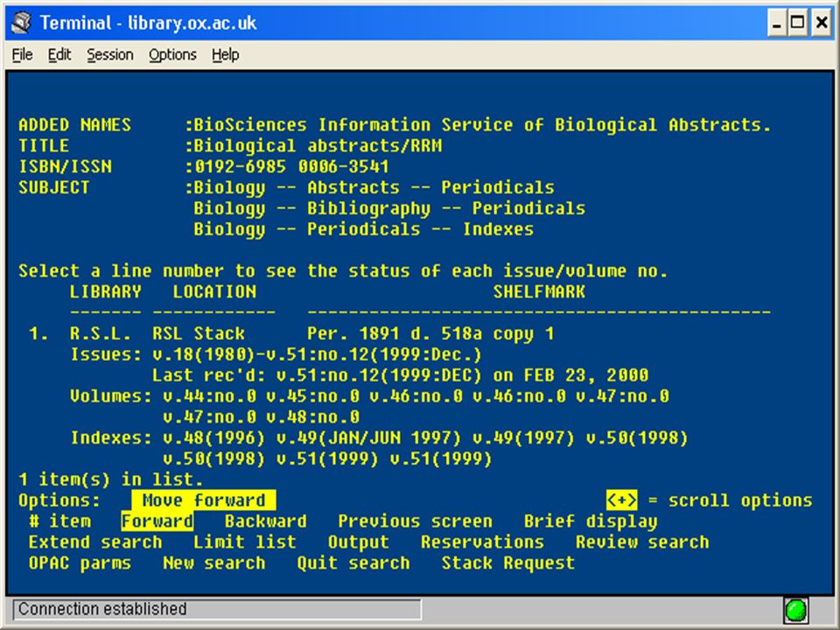Screen dimensions: 840x630
Task: Select Stack Request option
Action: pos(507,563)
